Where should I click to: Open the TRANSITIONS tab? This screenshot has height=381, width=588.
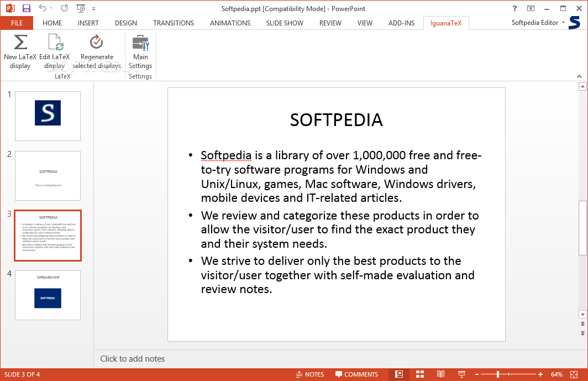coord(174,23)
